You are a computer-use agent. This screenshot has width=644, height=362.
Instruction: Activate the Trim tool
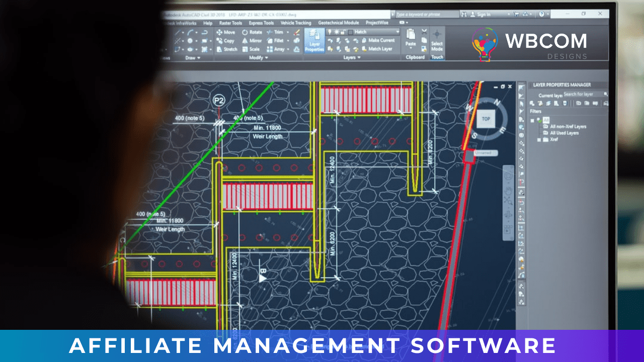click(x=275, y=32)
